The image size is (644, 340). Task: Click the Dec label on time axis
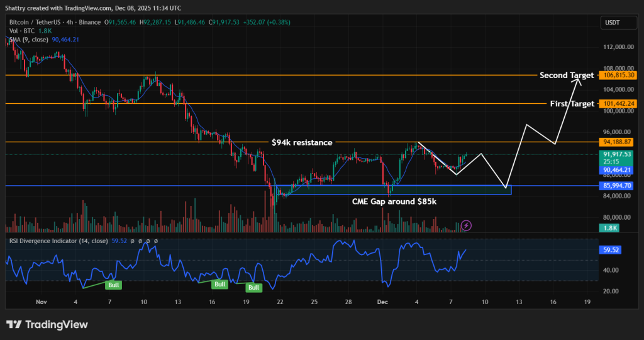click(383, 302)
